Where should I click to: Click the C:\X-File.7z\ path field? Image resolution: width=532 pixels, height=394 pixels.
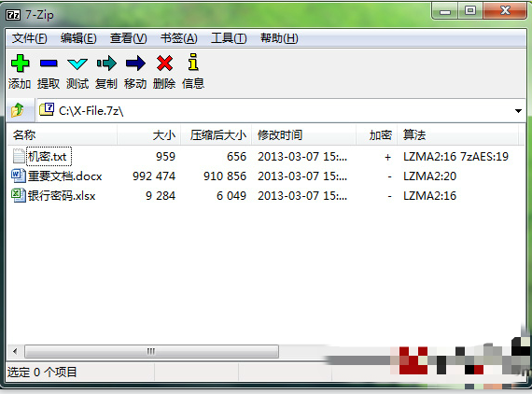coord(281,110)
